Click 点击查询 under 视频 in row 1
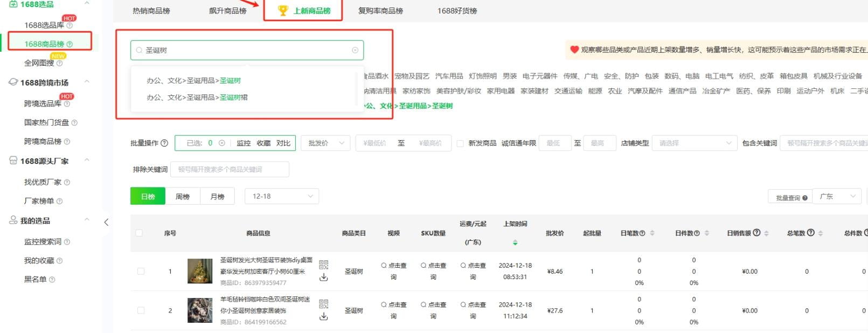 click(393, 271)
